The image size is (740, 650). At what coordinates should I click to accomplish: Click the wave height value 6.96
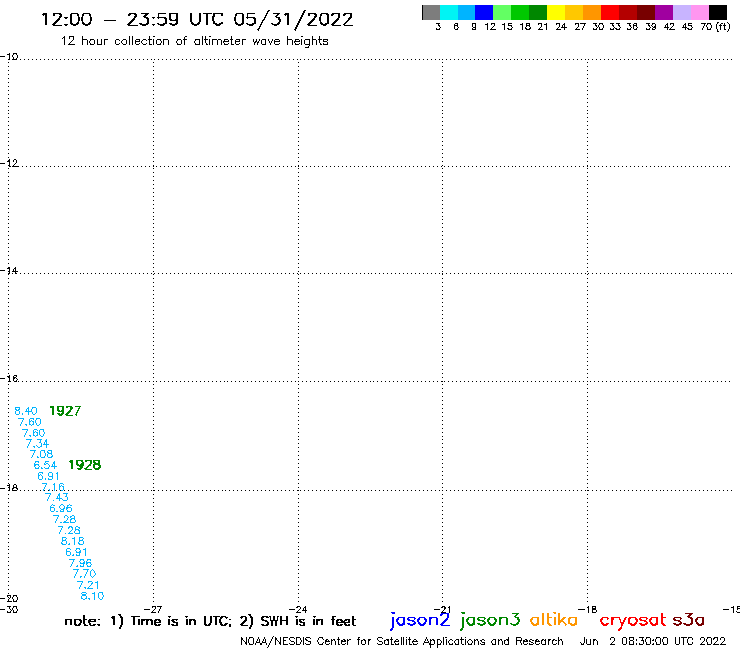(x=61, y=508)
